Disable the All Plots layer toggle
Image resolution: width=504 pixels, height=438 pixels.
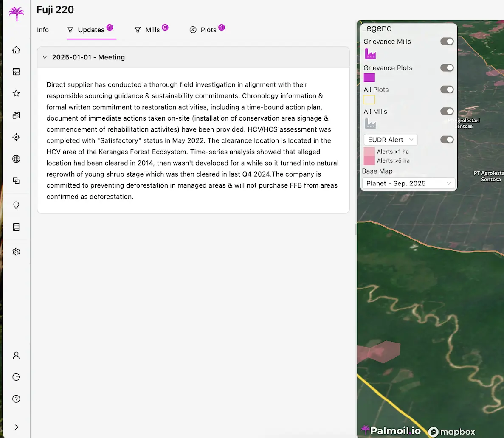447,90
